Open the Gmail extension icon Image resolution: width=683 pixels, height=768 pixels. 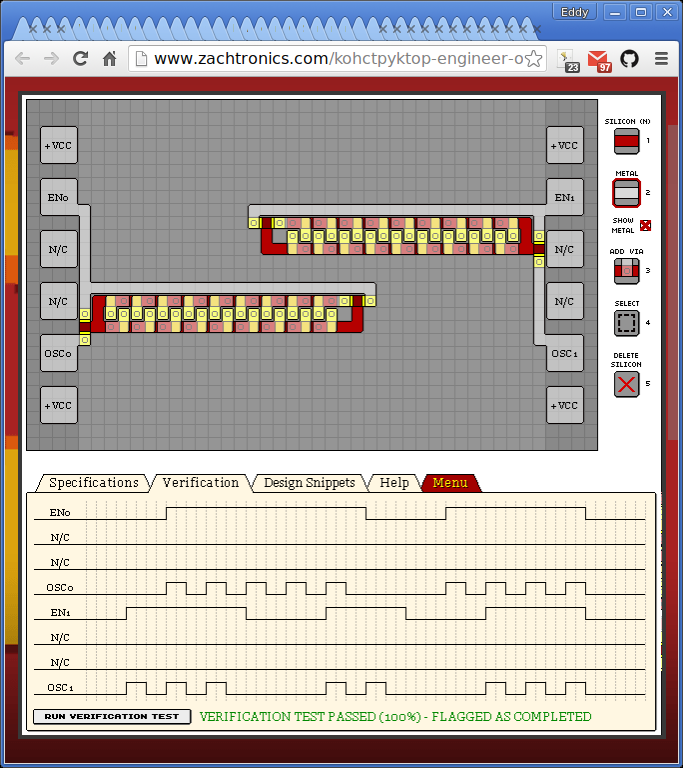599,59
